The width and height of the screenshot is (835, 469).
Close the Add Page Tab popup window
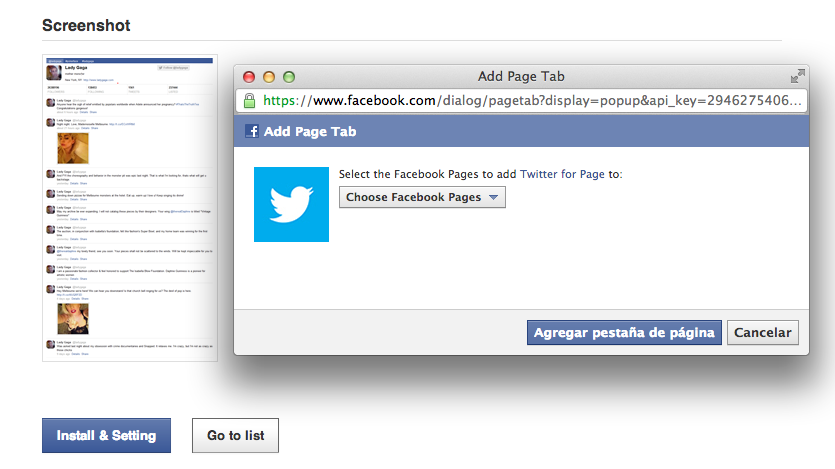click(x=249, y=77)
